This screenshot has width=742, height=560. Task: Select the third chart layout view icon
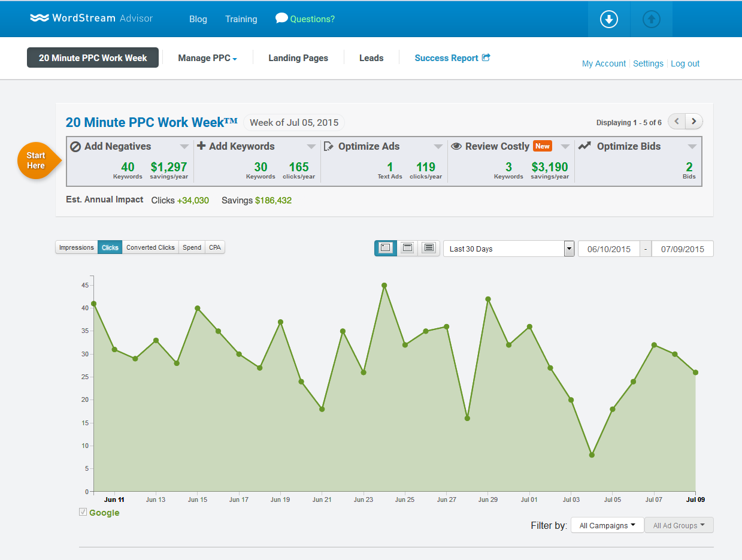pyautogui.click(x=429, y=248)
